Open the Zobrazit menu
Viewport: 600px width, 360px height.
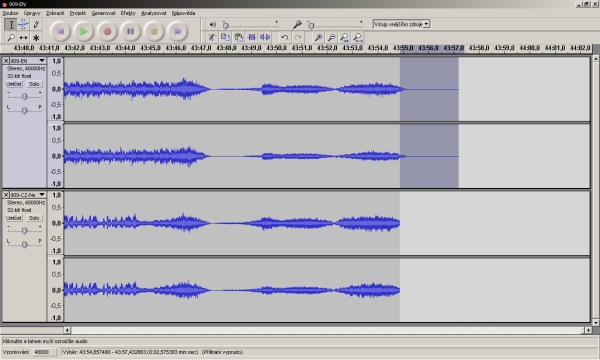coord(55,13)
